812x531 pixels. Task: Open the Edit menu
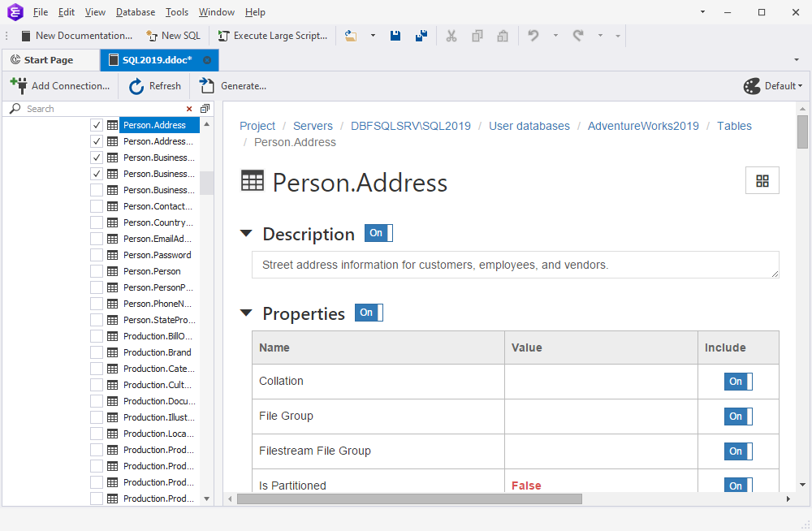[x=67, y=12]
